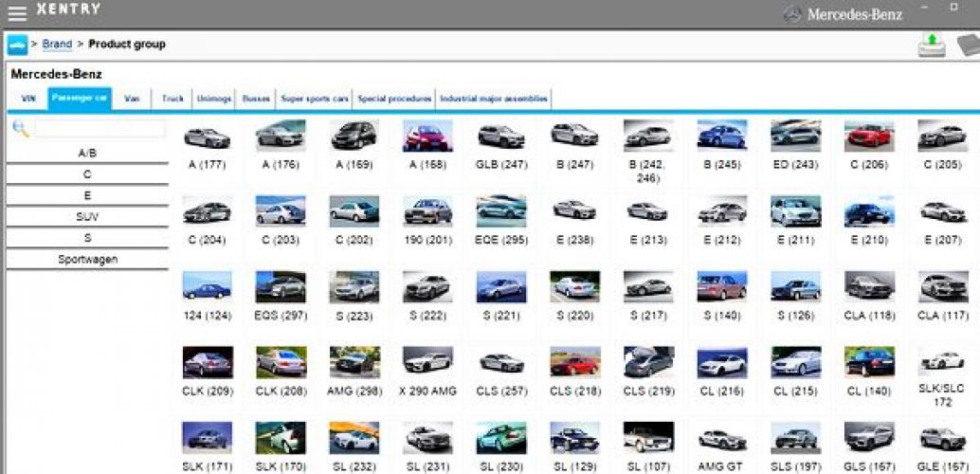Click the green upload arrow icon

932,45
